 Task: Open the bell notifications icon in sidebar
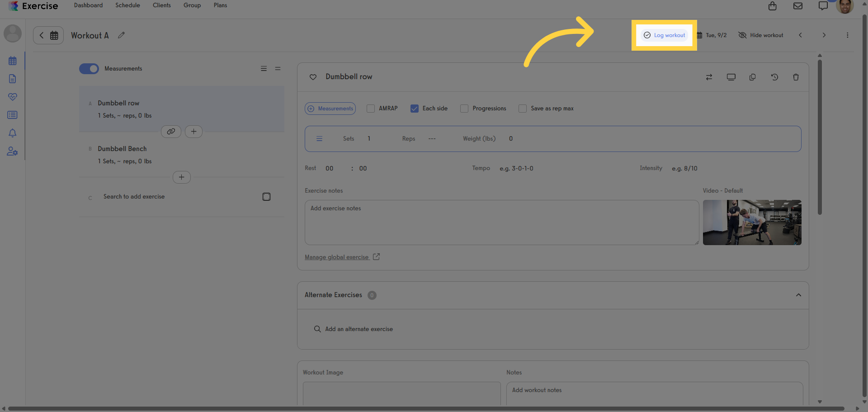pos(12,133)
